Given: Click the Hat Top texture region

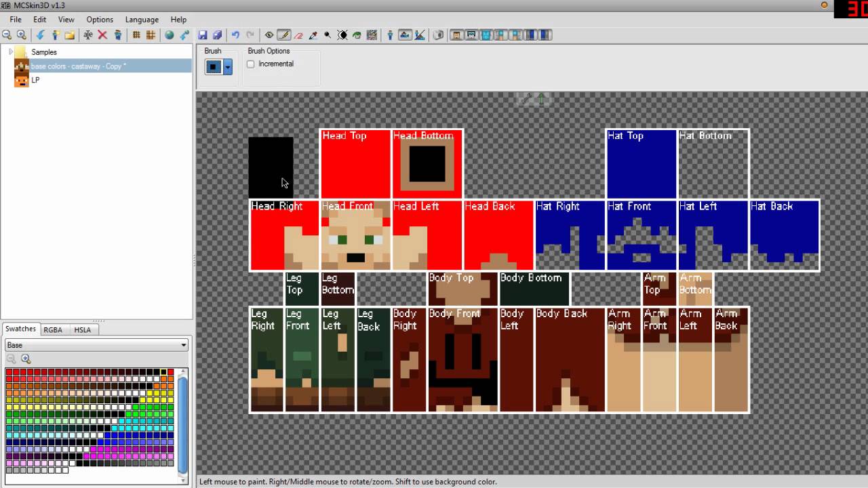Looking at the screenshot, I should click(x=642, y=164).
